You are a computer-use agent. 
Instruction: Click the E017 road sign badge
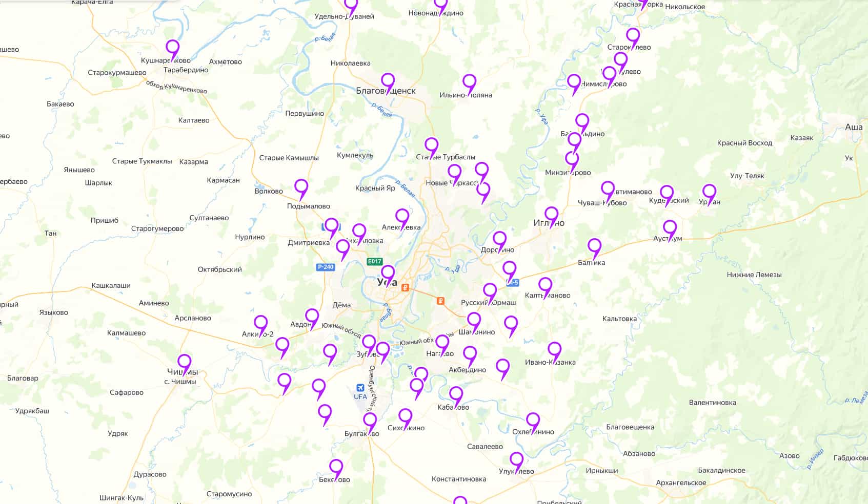pos(375,262)
